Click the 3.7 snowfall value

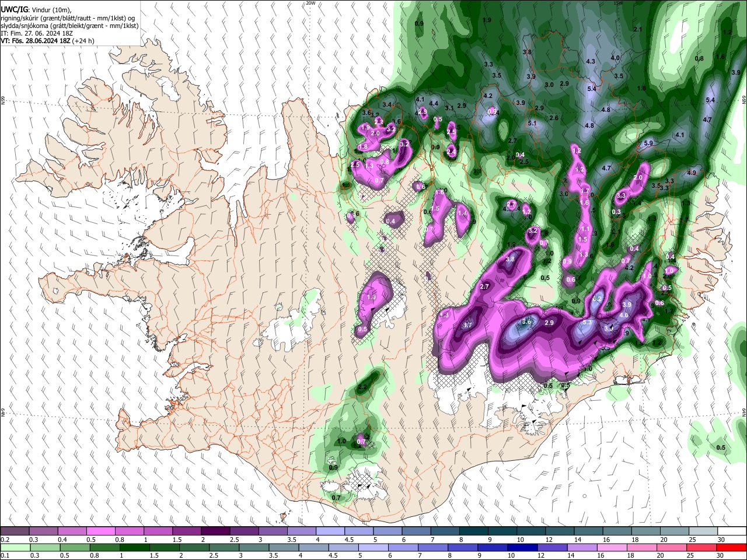467,325
